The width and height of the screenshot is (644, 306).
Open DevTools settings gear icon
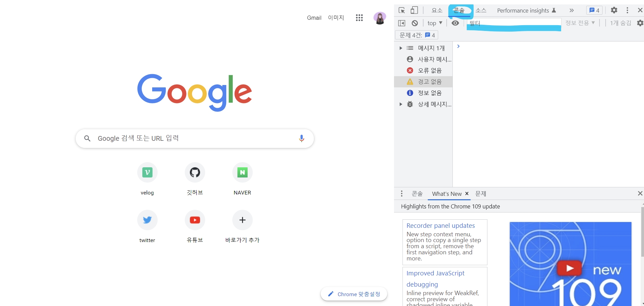614,10
